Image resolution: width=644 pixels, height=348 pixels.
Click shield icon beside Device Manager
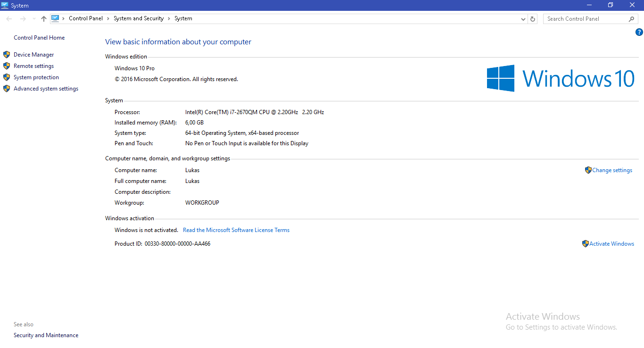pos(7,55)
